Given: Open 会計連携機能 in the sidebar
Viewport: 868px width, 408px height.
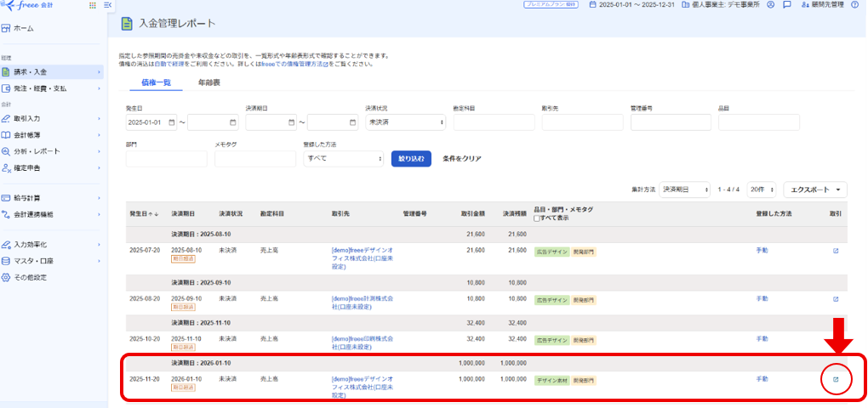Looking at the screenshot, I should (x=53, y=214).
